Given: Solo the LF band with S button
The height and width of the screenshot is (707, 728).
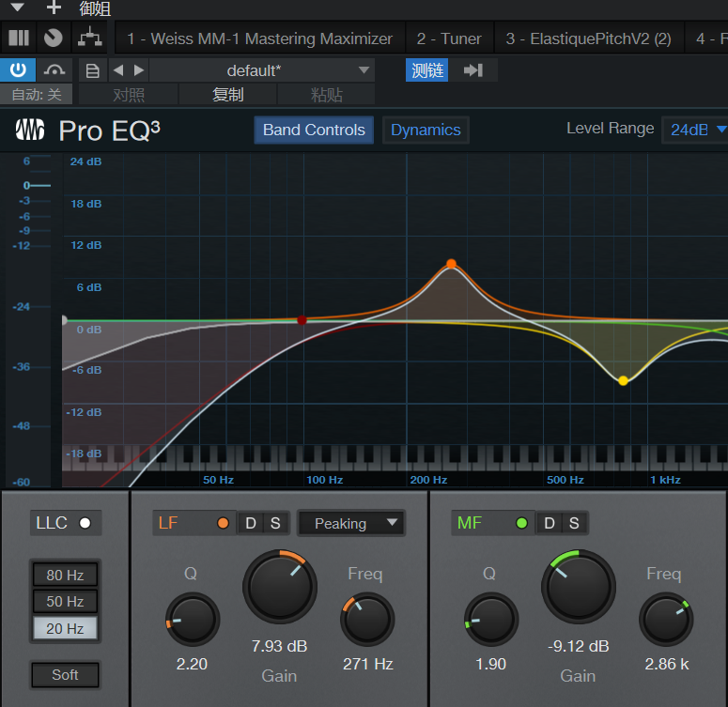Looking at the screenshot, I should coord(275,523).
